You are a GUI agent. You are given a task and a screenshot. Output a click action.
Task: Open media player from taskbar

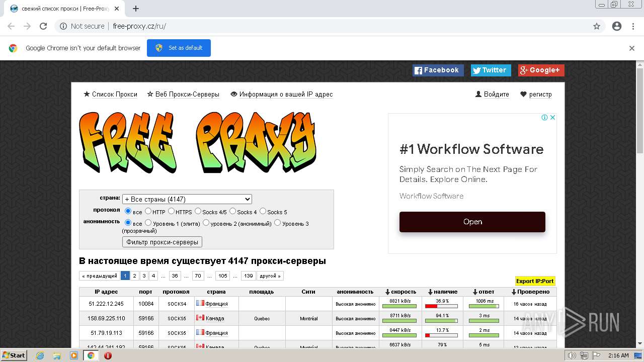pos(74,355)
